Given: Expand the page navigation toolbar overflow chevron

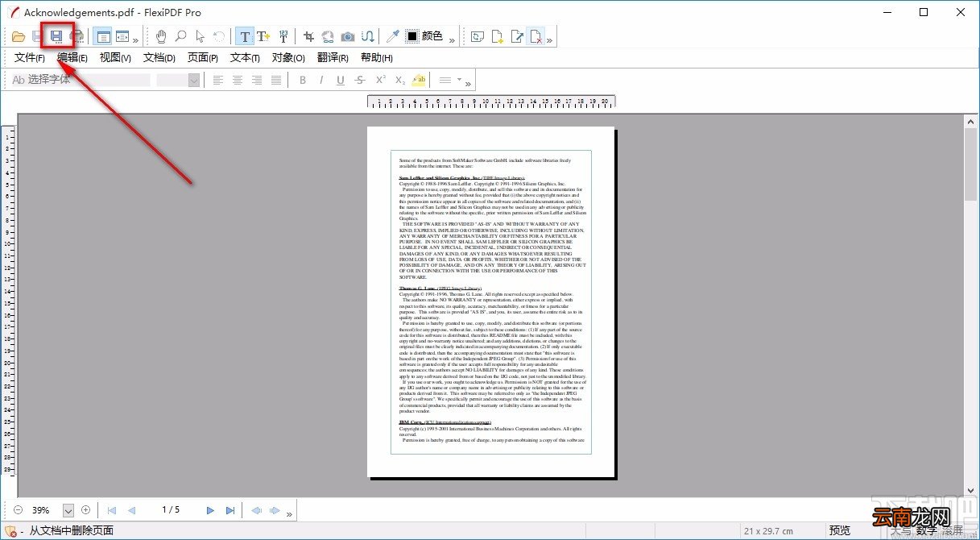Looking at the screenshot, I should 289,513.
